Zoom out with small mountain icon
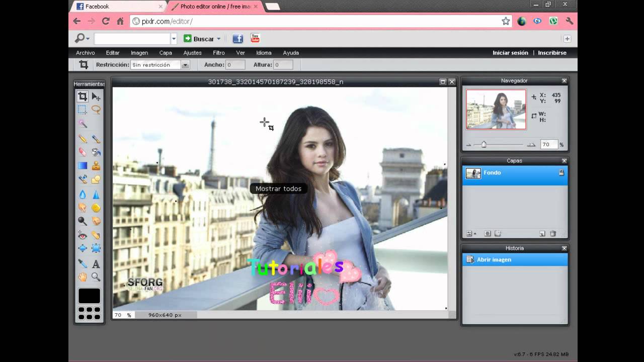The width and height of the screenshot is (644, 362). click(468, 145)
